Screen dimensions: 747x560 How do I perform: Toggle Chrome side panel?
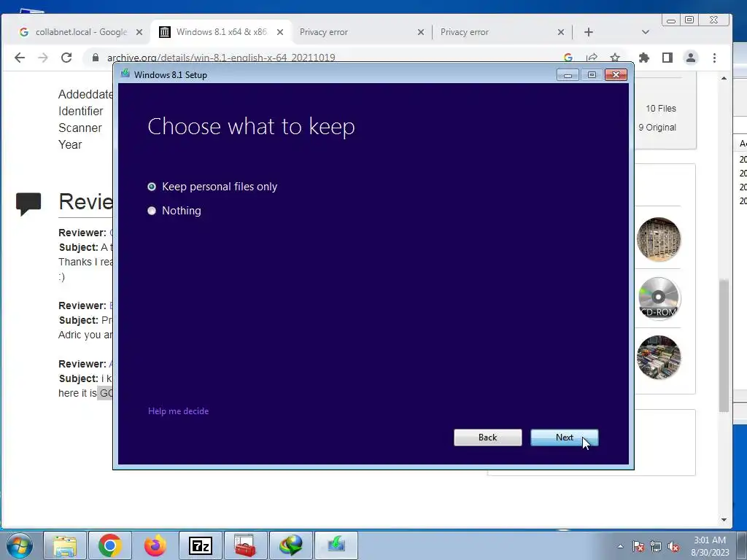click(667, 58)
